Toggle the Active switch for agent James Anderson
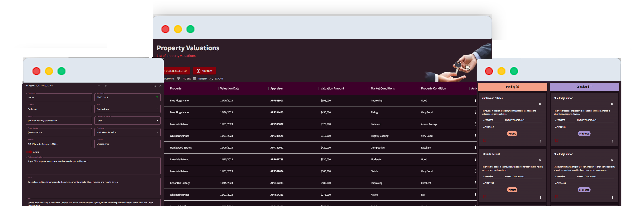 pyautogui.click(x=29, y=152)
